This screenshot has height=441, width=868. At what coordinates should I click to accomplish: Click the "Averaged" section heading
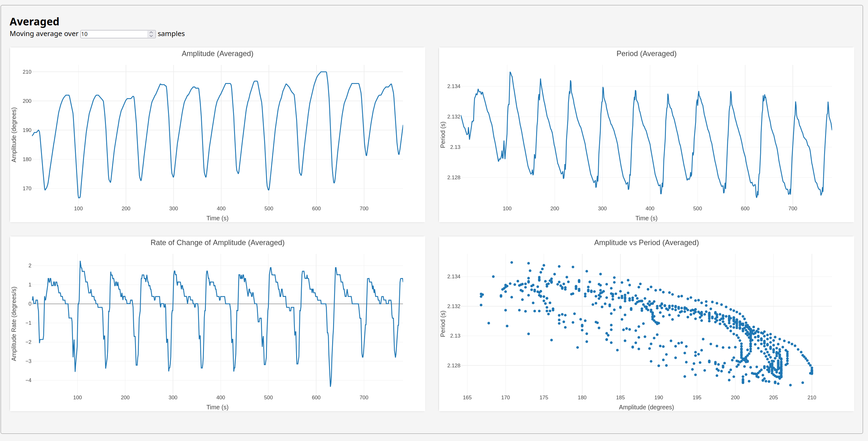[x=34, y=22]
